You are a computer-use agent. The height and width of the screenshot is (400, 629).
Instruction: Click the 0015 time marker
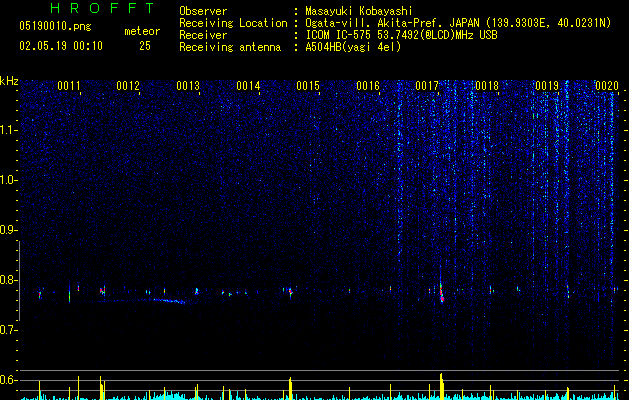coord(308,85)
